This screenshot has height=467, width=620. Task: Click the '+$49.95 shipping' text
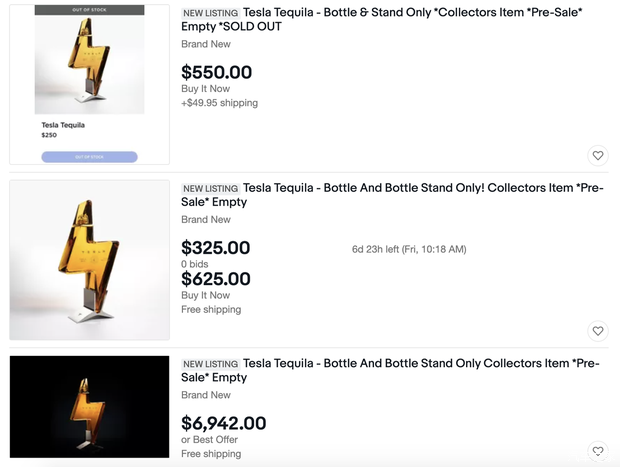click(x=219, y=103)
